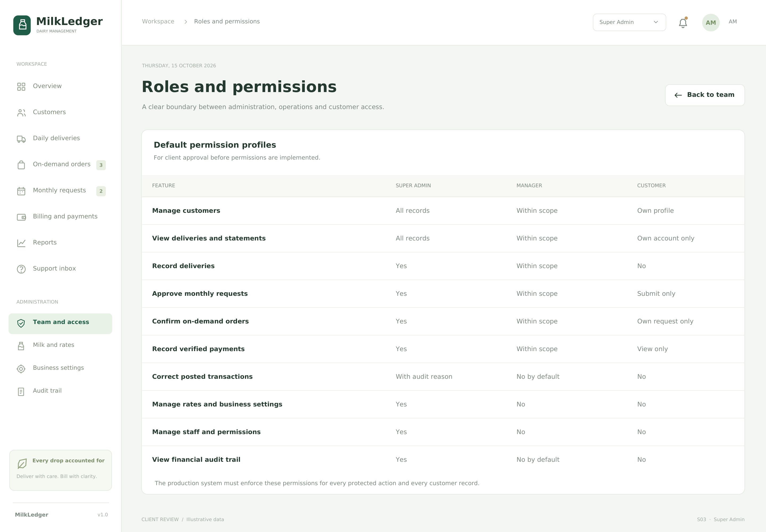Screen dimensions: 766x532
Task: Click the MANAGER column header
Action: click(529, 185)
